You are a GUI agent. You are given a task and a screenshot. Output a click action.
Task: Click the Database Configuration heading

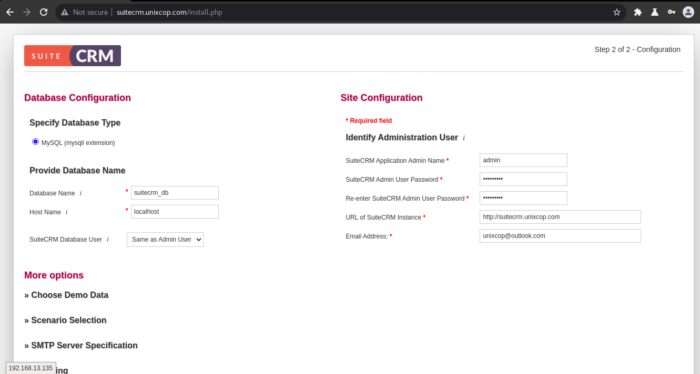(78, 98)
